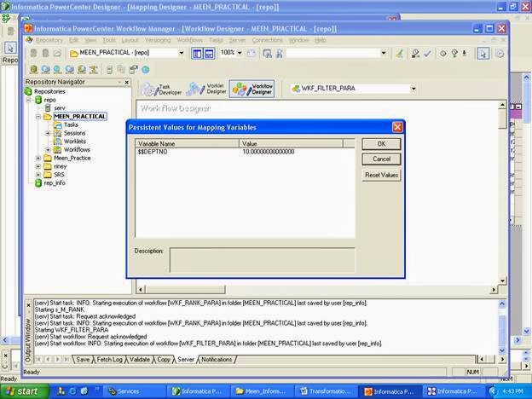
Task: Click the broom clear toolbar icon
Action: pos(400,53)
